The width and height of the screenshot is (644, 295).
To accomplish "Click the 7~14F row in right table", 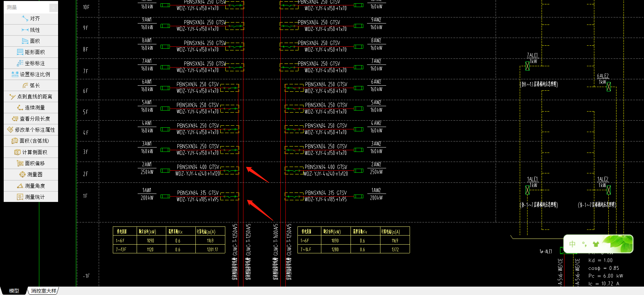I will click(354, 249).
